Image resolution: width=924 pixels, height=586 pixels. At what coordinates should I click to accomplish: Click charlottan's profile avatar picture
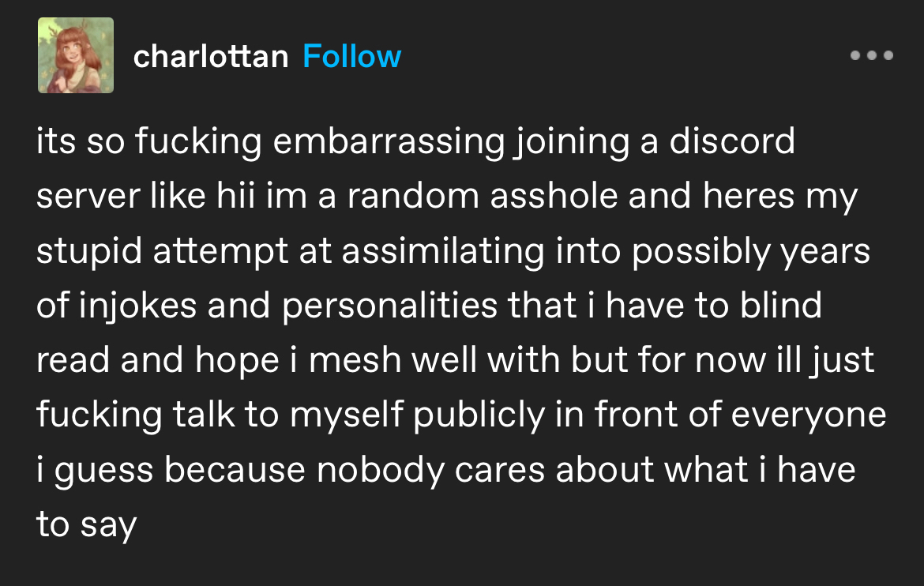pyautogui.click(x=76, y=55)
